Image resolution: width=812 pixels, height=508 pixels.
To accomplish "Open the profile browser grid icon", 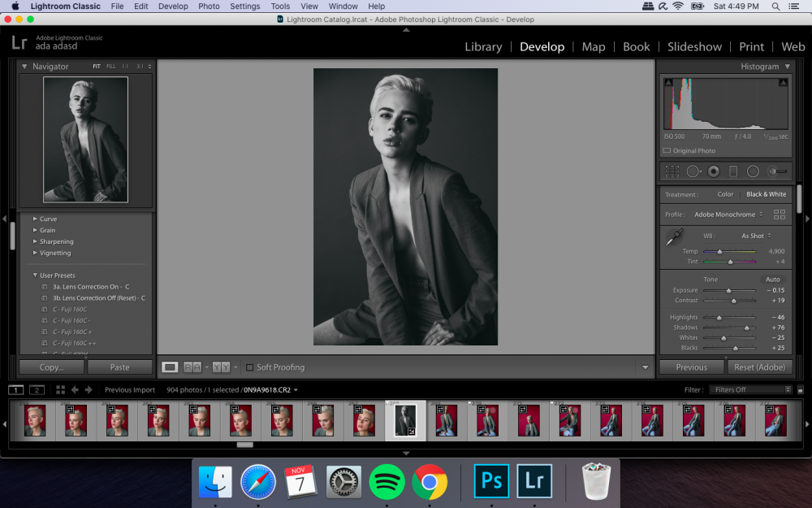I will (780, 215).
